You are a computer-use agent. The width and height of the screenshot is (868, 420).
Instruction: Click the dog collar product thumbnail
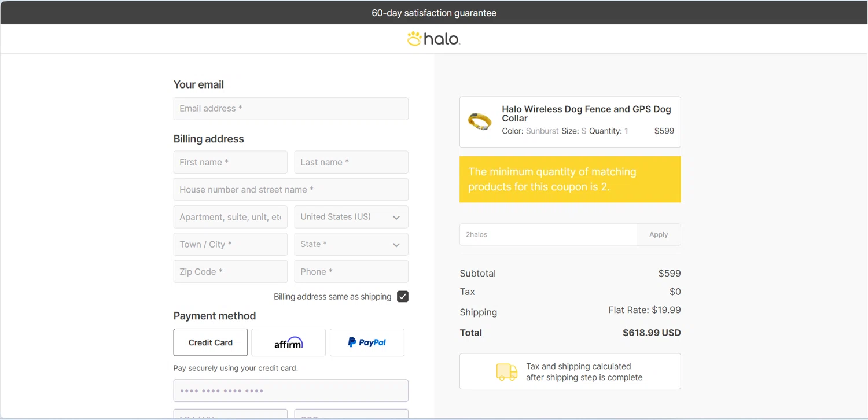[x=480, y=121]
